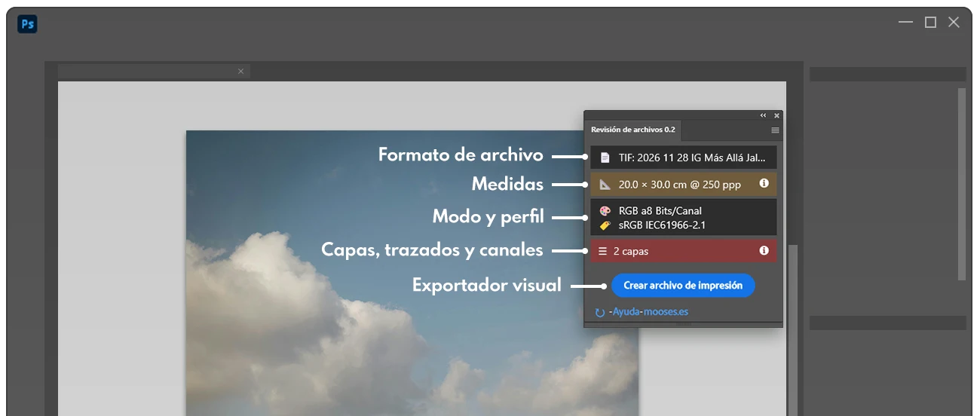Open the panel flyout menu icon
Image resolution: width=980 pixels, height=416 pixels.
pyautogui.click(x=775, y=130)
